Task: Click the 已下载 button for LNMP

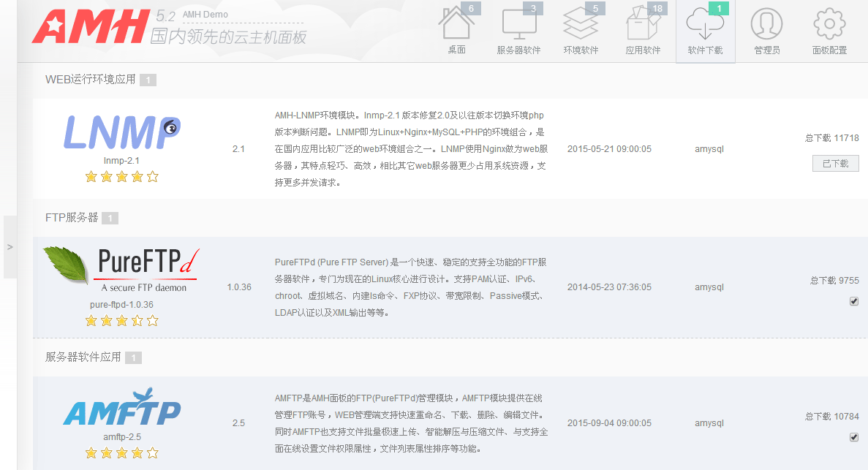Action: [x=835, y=164]
